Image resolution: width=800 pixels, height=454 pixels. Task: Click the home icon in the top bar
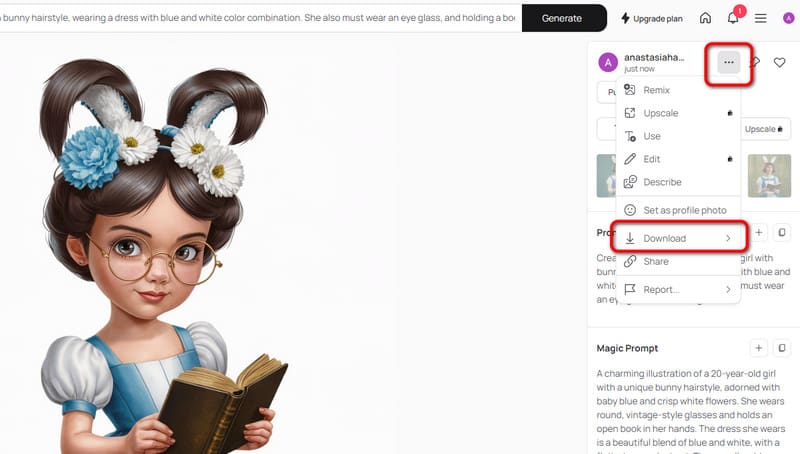[705, 18]
